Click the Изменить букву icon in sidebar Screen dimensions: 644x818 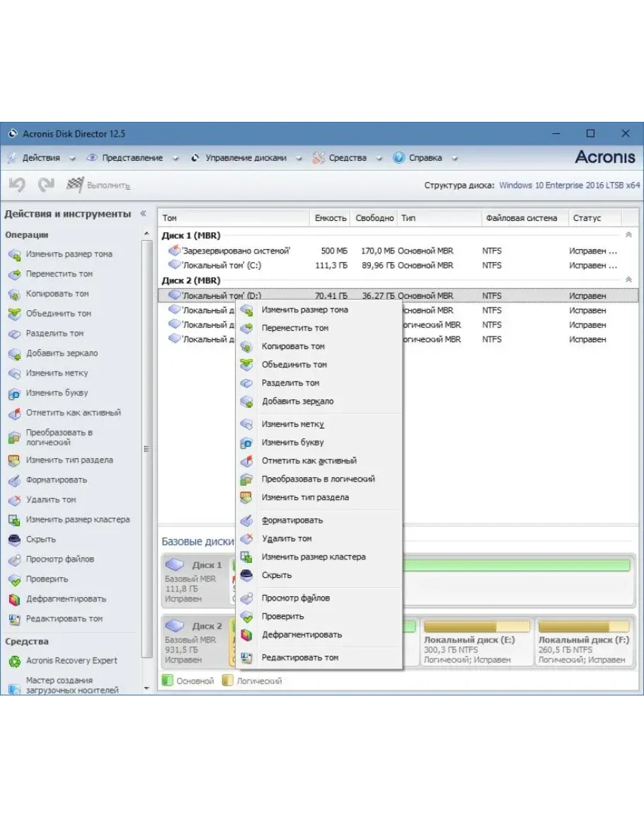point(14,393)
